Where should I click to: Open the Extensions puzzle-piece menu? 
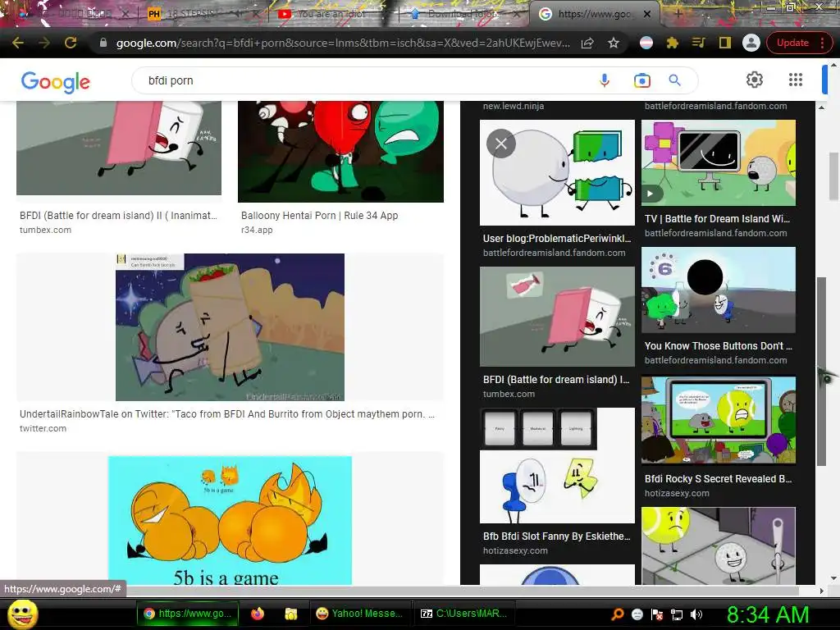[673, 43]
